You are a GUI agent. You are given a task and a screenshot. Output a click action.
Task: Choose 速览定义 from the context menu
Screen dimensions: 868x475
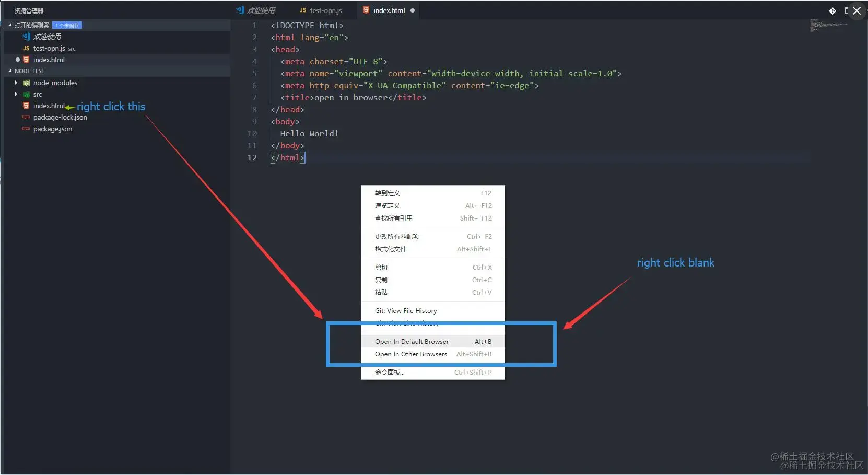pos(433,205)
